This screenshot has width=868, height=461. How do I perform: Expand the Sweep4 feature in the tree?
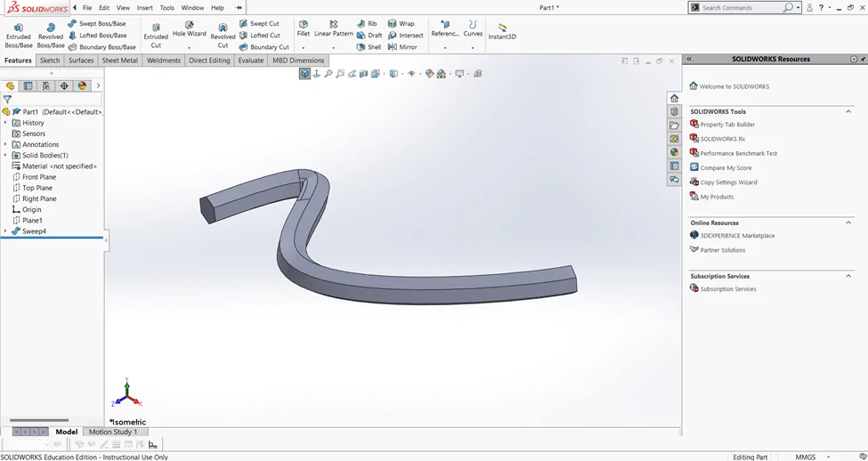coord(5,231)
